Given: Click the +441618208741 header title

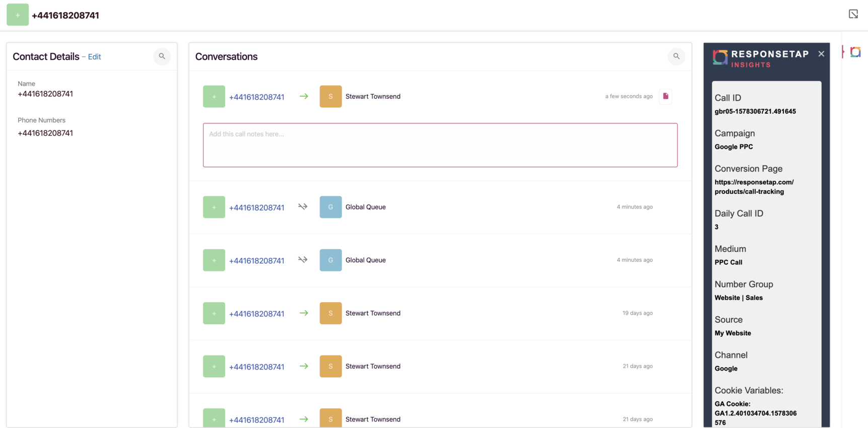Looking at the screenshot, I should point(65,16).
